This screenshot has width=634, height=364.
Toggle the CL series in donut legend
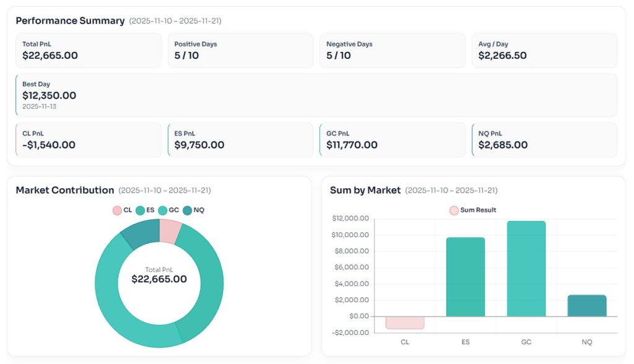pyautogui.click(x=123, y=210)
